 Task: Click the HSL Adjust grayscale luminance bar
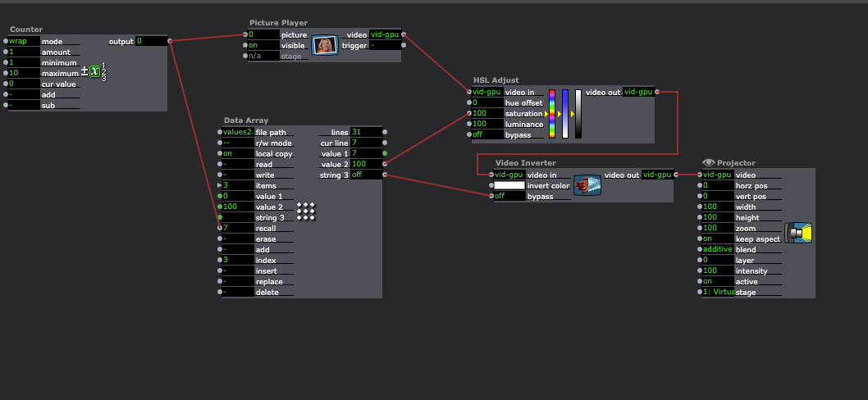coord(578,114)
